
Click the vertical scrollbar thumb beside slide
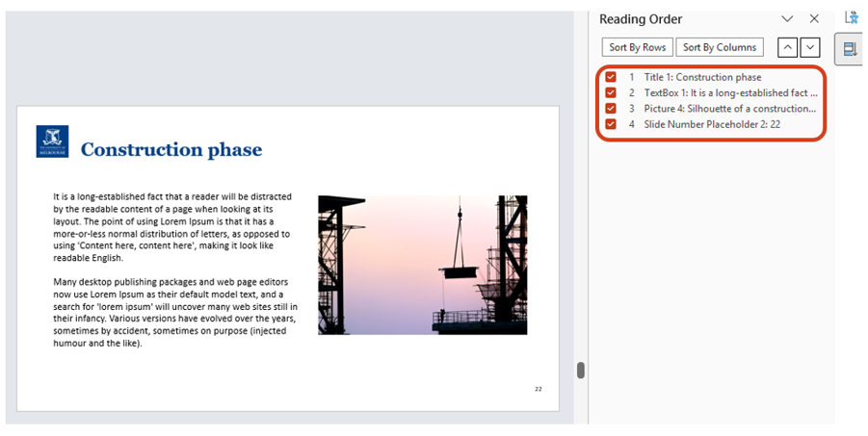pyautogui.click(x=580, y=371)
